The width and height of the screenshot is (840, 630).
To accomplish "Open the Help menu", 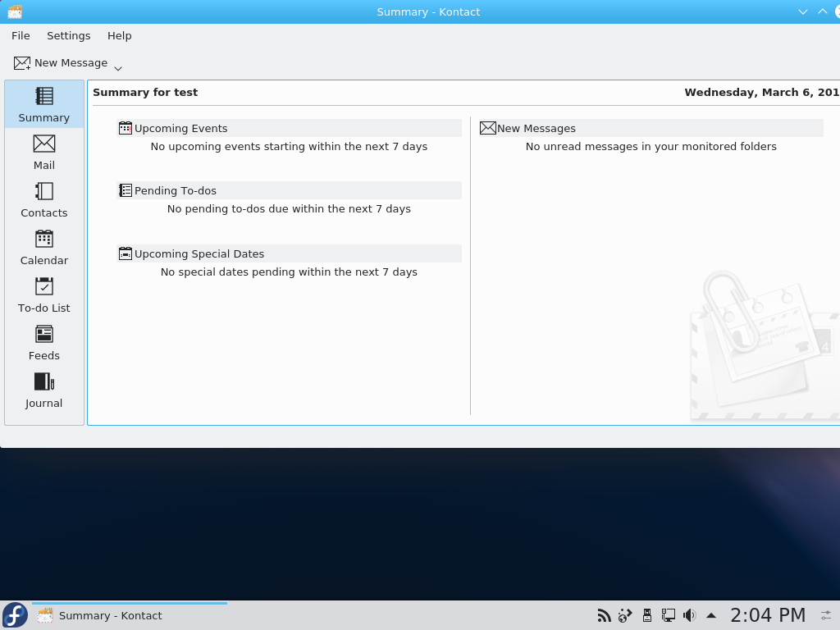I will (120, 36).
